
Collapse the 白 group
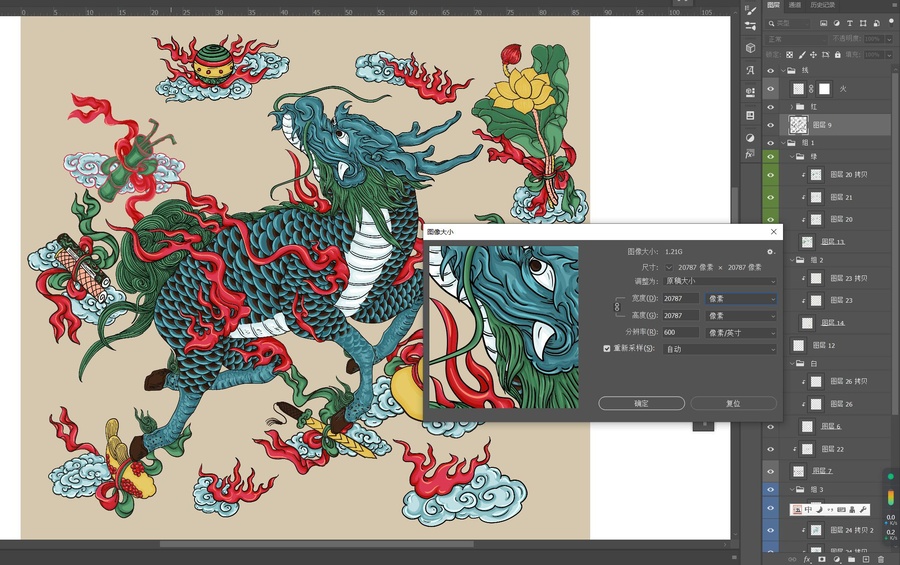coord(792,363)
